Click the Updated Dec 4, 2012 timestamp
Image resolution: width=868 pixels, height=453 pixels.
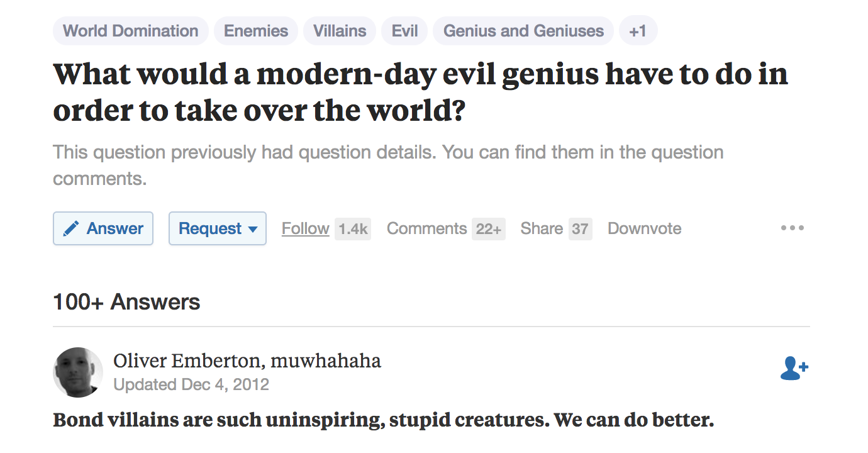[x=191, y=384]
